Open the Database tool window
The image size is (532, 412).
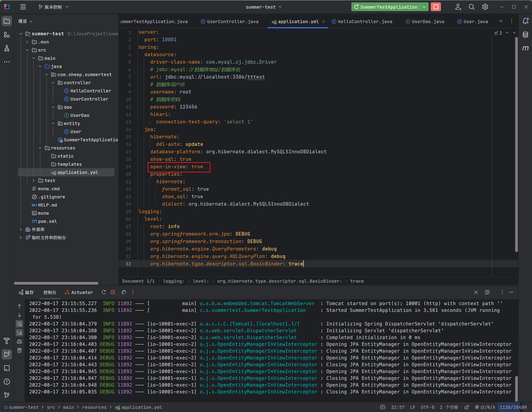(525, 35)
